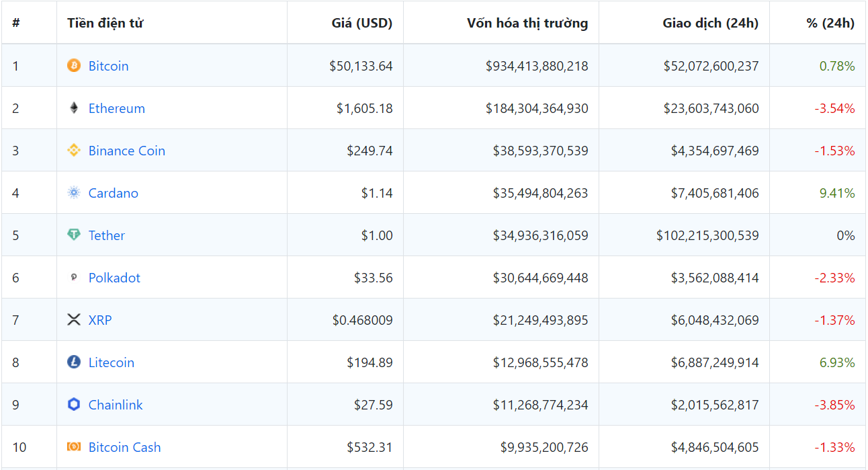The image size is (868, 470).
Task: Select the Tether price $1.00
Action: pos(377,235)
